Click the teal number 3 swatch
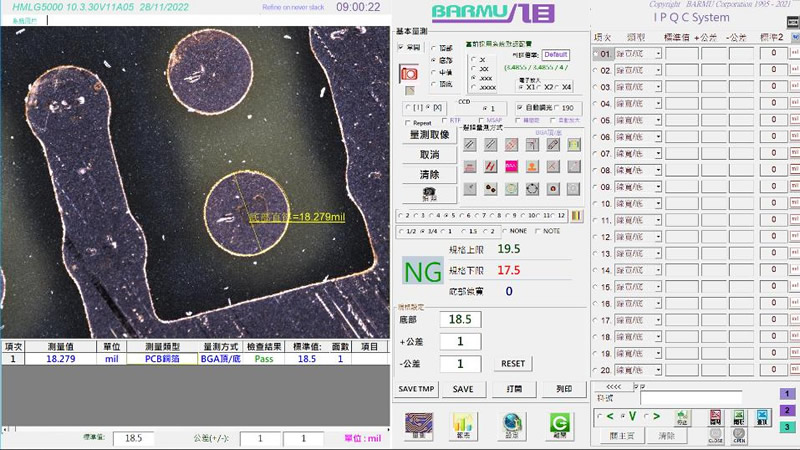This screenshot has height=450, width=800. (x=786, y=428)
